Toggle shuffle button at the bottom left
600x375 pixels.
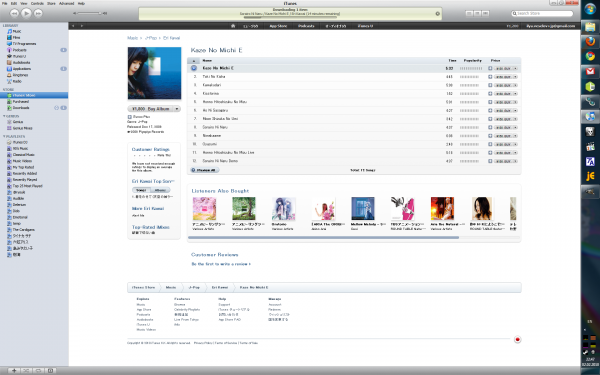pos(26,370)
